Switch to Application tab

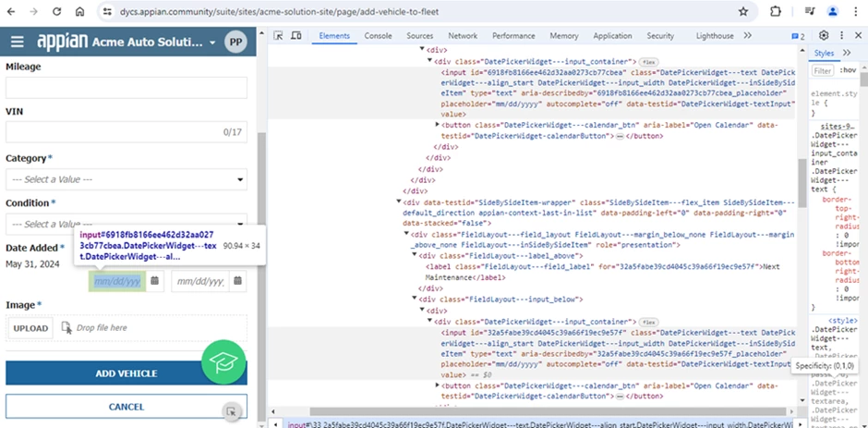pyautogui.click(x=612, y=35)
